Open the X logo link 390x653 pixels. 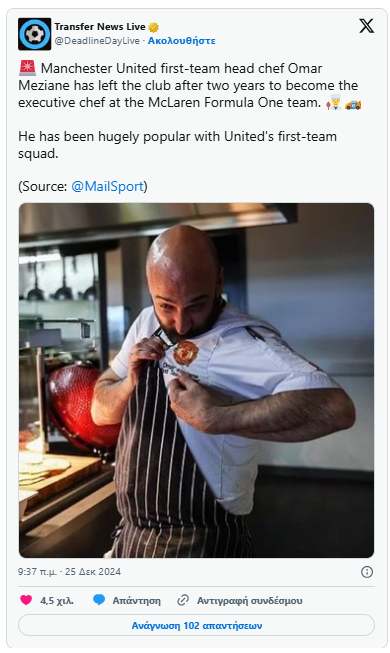(x=366, y=26)
